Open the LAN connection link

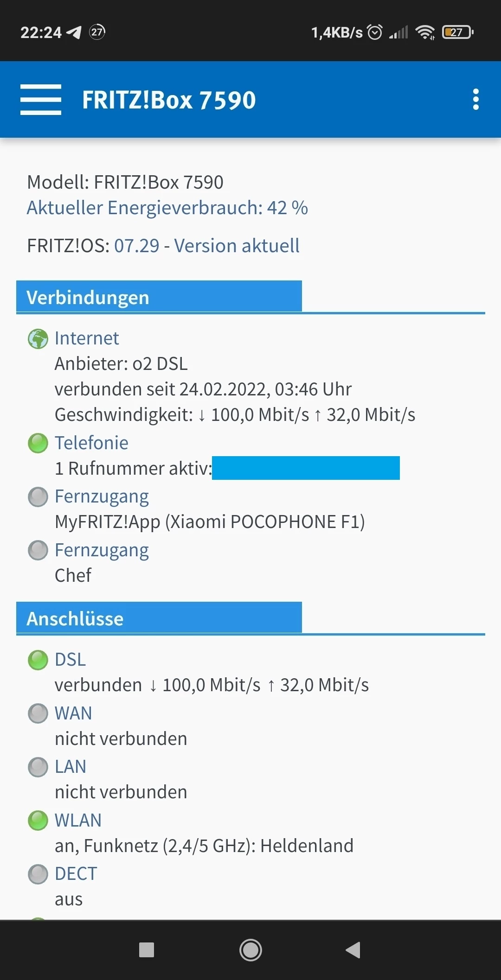coord(71,767)
